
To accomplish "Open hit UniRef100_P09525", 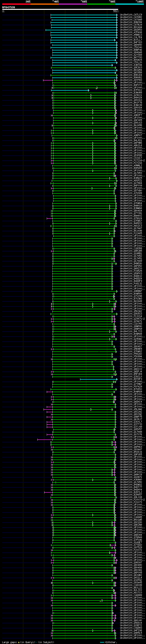I will tap(131, 271).
